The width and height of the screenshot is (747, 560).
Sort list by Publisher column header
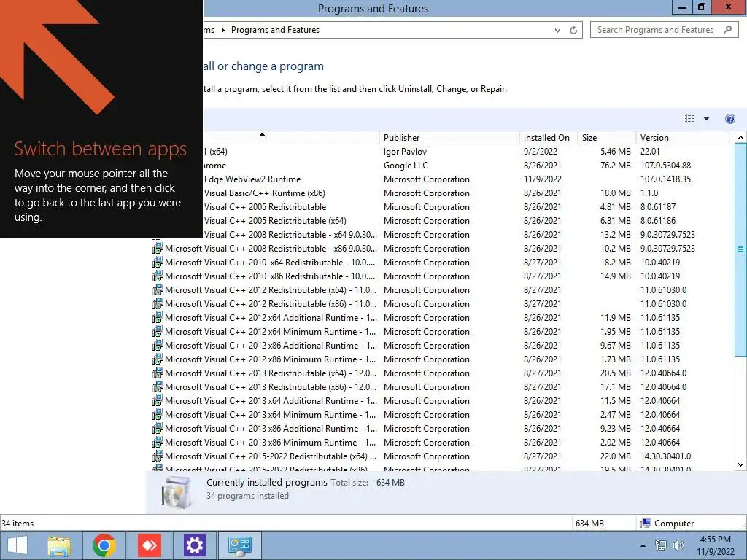pyautogui.click(x=449, y=138)
